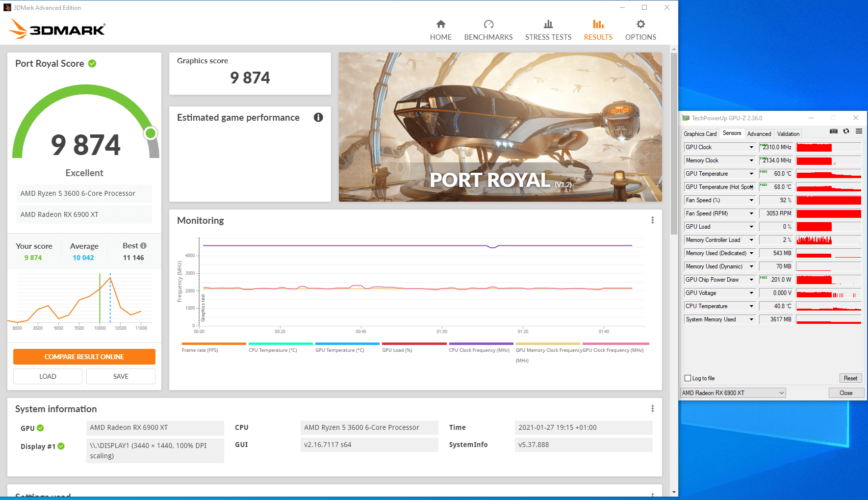Expand the Memory Controller Load dropdown
868x500 pixels.
coord(751,240)
